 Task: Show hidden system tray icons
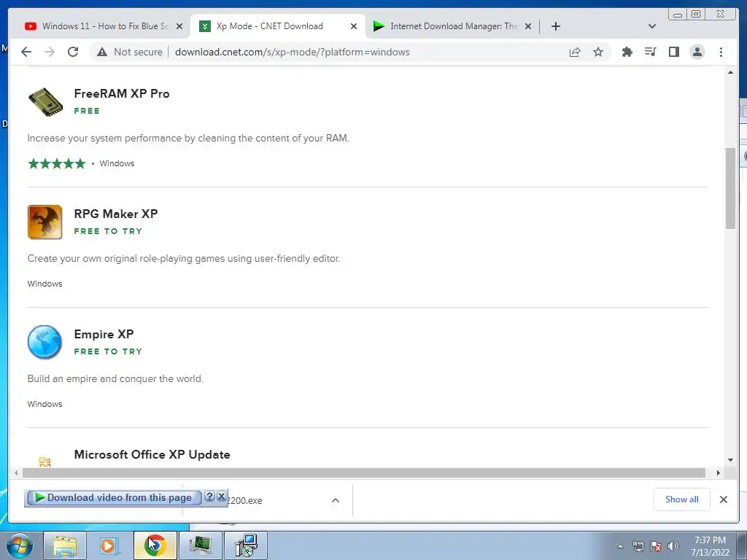[620, 546]
